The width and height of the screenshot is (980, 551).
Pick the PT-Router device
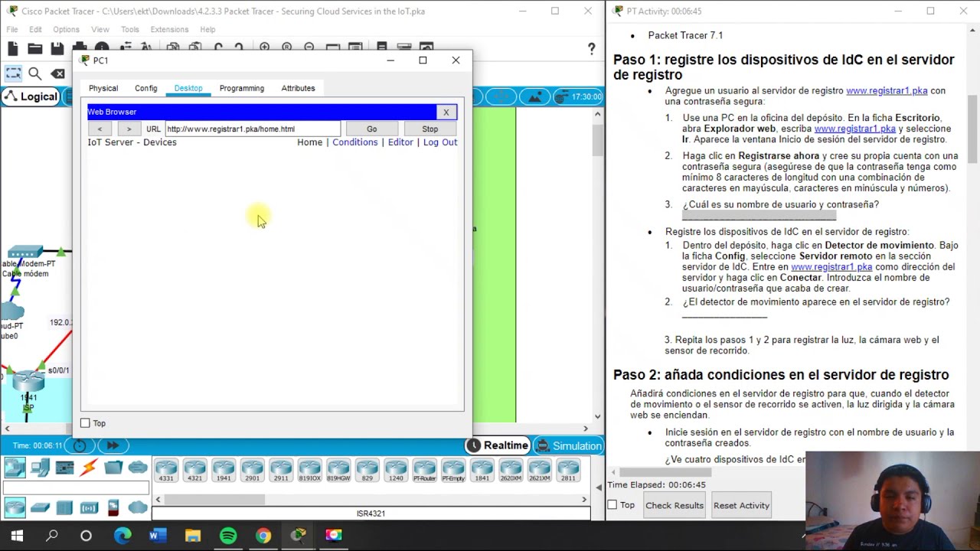tap(424, 470)
